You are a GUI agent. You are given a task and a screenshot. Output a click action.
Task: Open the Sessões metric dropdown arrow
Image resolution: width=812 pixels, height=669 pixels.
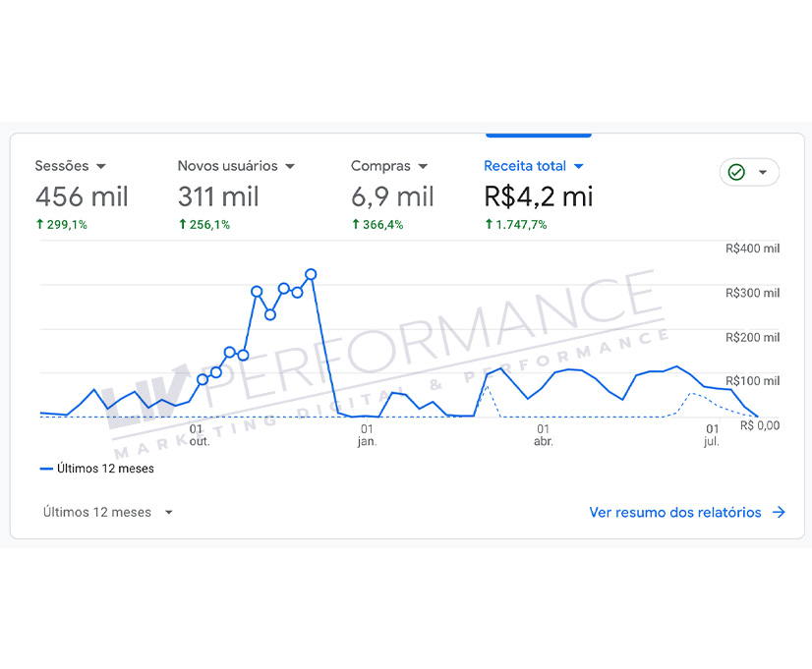click(101, 167)
